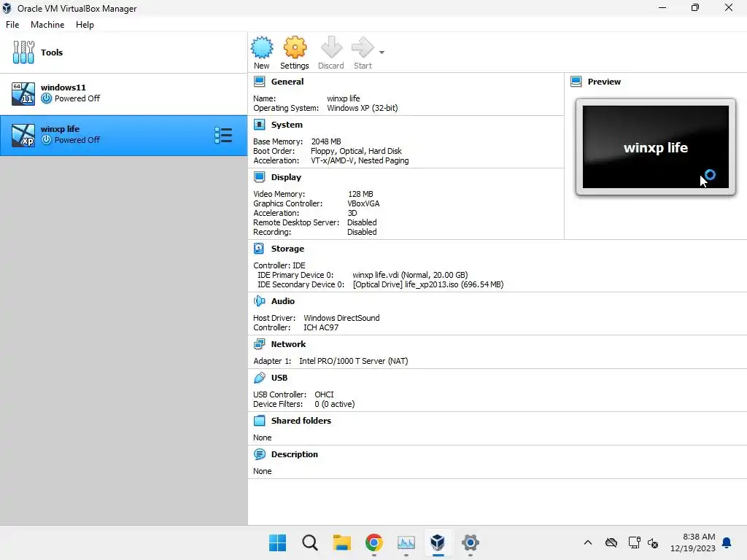Click the USB section plug icon

[x=259, y=378]
